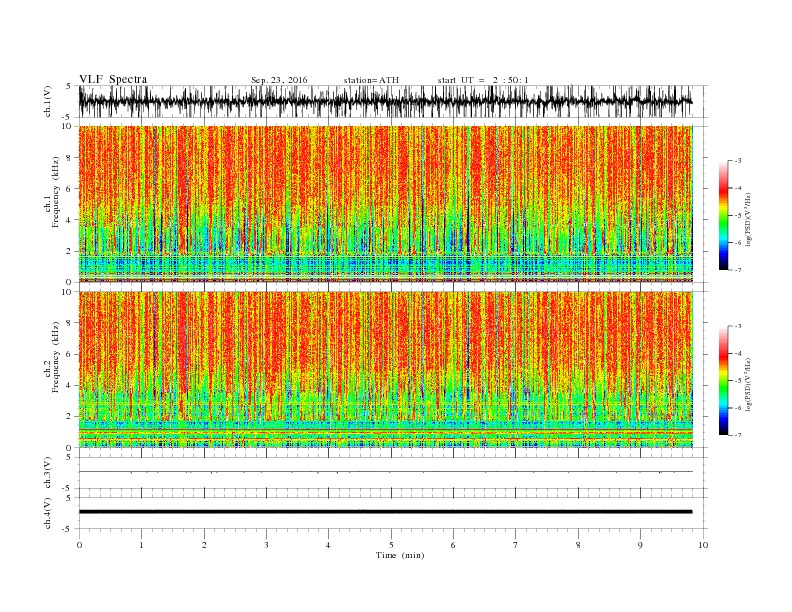
Task: Select the "ch.4(V)" axis label
Action: tap(48, 513)
